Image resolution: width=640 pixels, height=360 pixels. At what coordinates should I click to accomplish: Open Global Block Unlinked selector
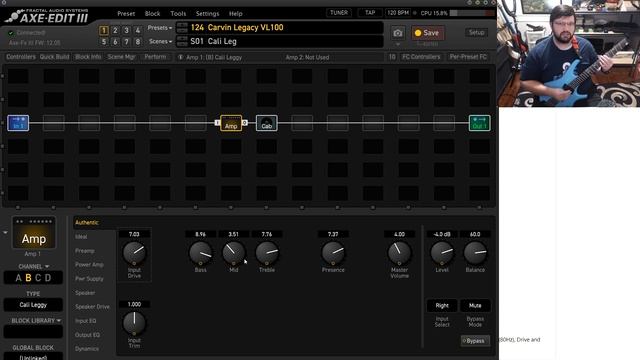(x=33, y=356)
